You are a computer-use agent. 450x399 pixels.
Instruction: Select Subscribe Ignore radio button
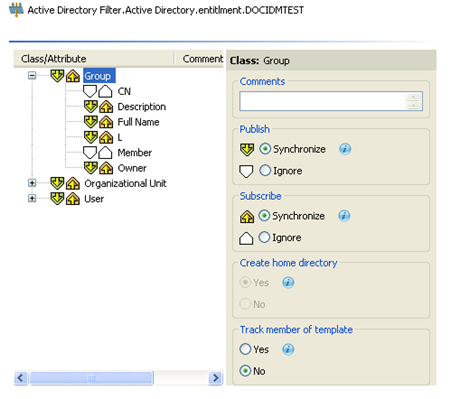pyautogui.click(x=264, y=237)
